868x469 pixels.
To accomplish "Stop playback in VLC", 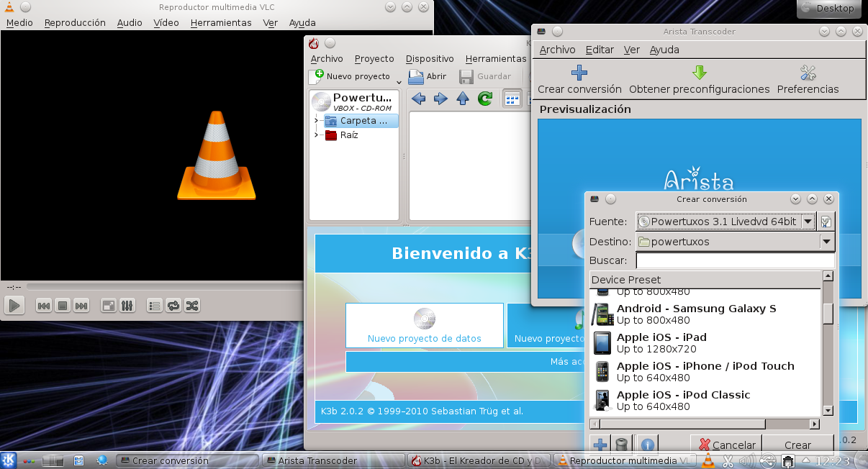I will [x=63, y=306].
